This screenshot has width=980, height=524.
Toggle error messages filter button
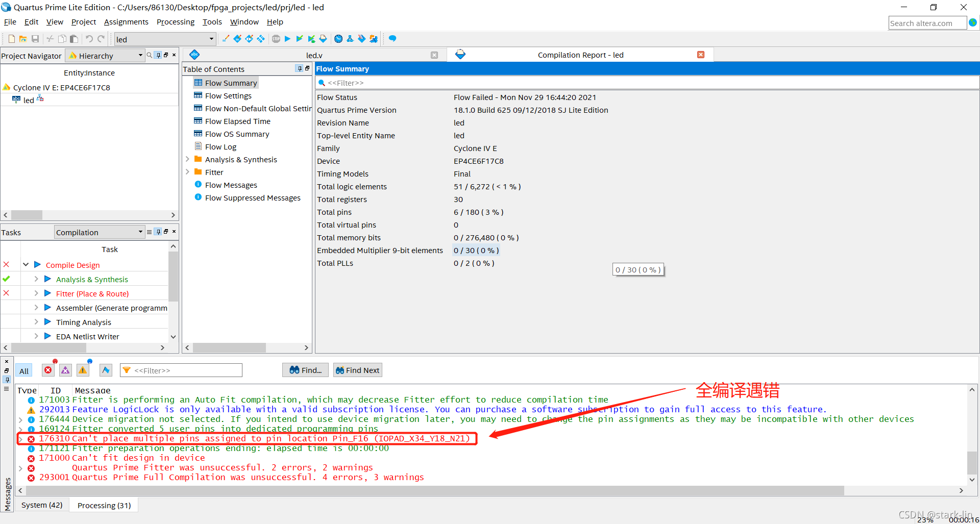[x=48, y=370]
